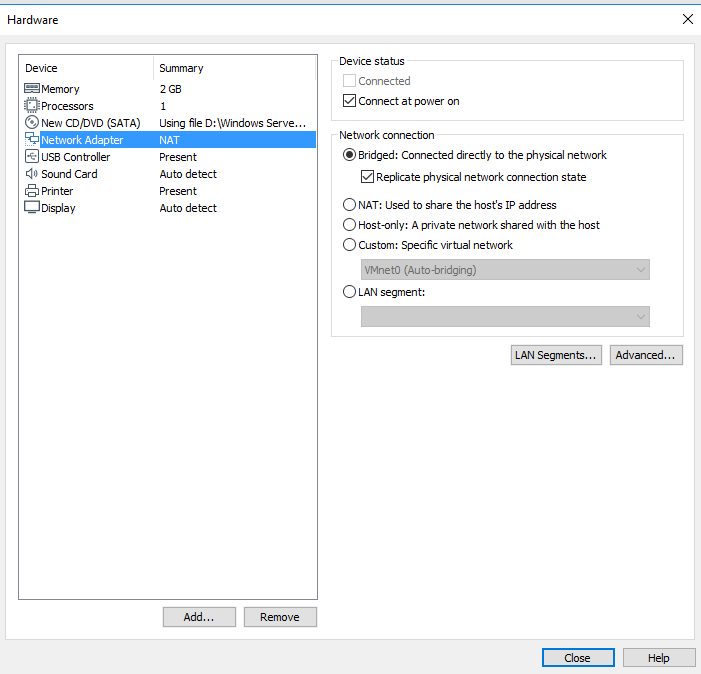Click the Processors chip icon

[x=32, y=105]
